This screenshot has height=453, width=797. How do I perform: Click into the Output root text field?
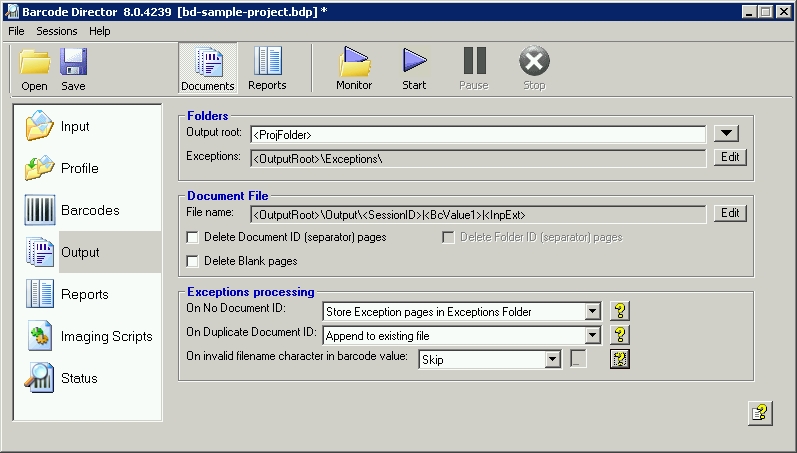pyautogui.click(x=478, y=134)
